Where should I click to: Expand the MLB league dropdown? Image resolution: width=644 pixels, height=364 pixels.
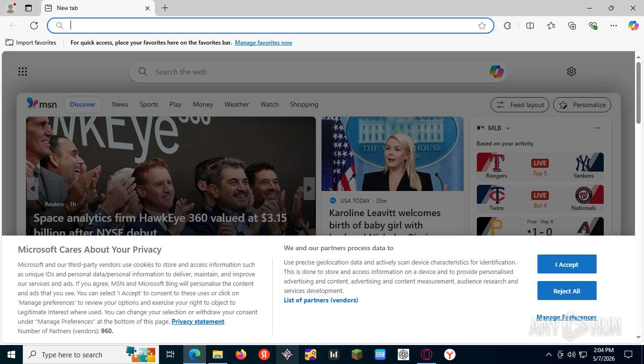(x=508, y=128)
